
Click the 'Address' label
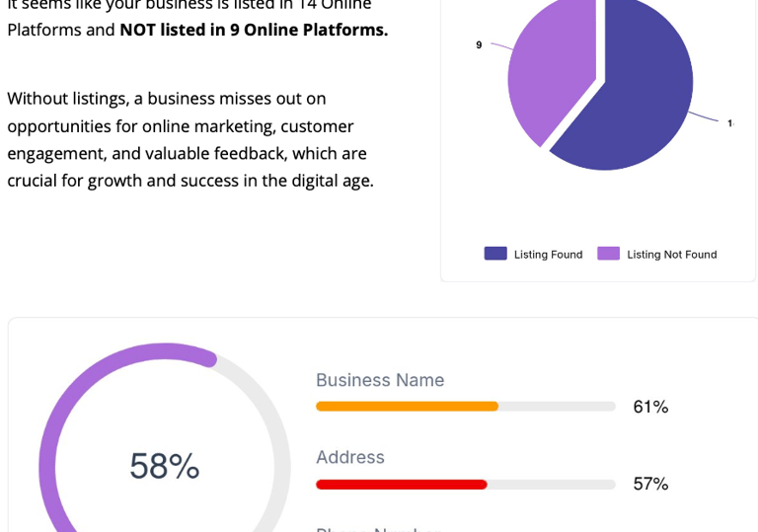click(x=350, y=457)
